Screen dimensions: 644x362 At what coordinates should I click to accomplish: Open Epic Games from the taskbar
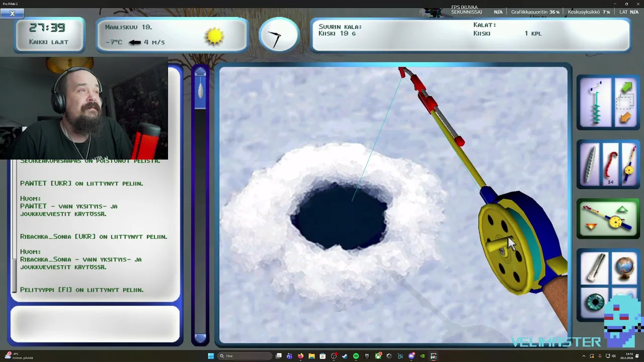(x=367, y=356)
